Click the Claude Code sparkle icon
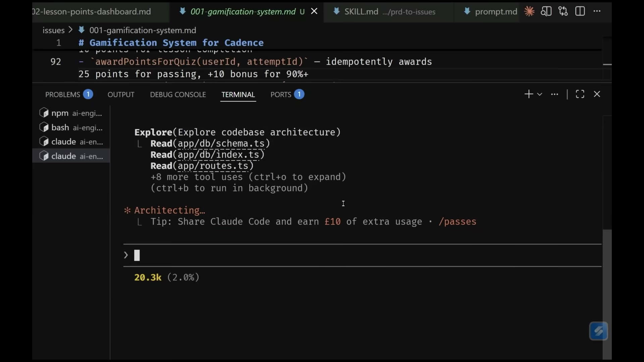 529,11
